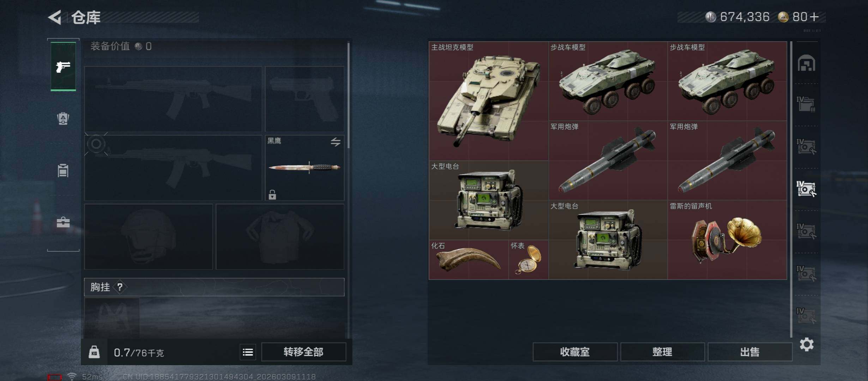Select the 雷斯的留声机 gramophone item

click(727, 240)
